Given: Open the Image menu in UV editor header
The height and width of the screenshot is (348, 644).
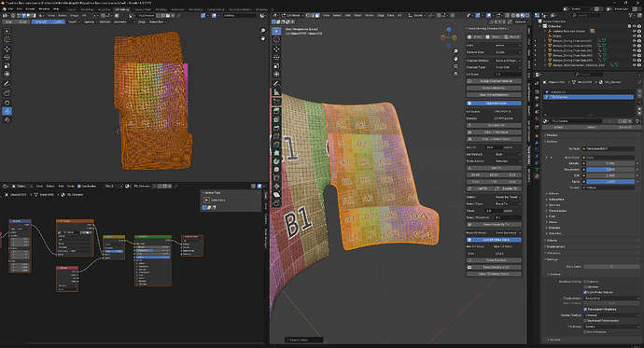Looking at the screenshot, I should [75, 15].
